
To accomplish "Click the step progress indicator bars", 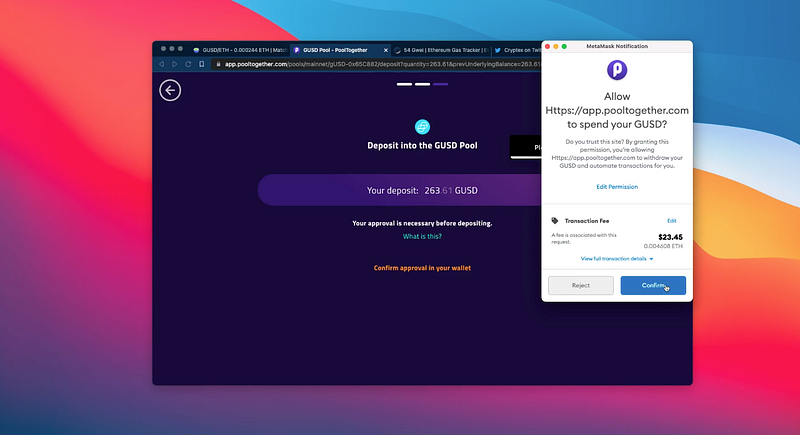I will tap(422, 84).
